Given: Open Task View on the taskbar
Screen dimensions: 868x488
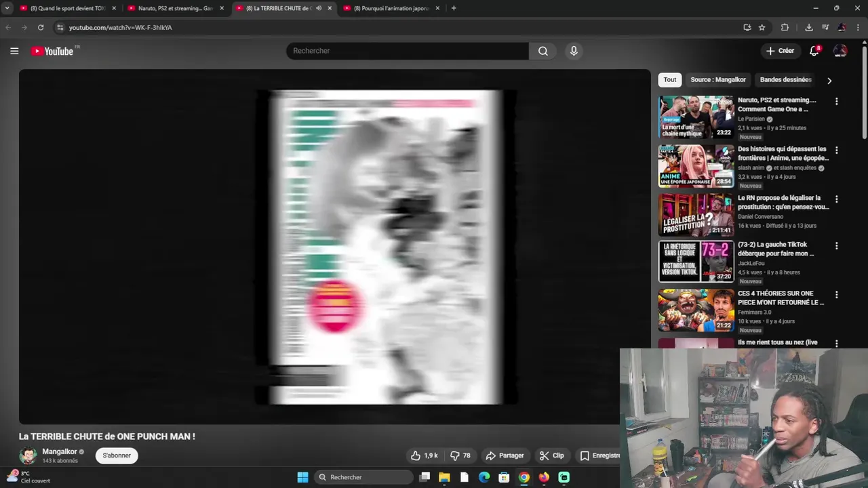Looking at the screenshot, I should click(x=425, y=477).
